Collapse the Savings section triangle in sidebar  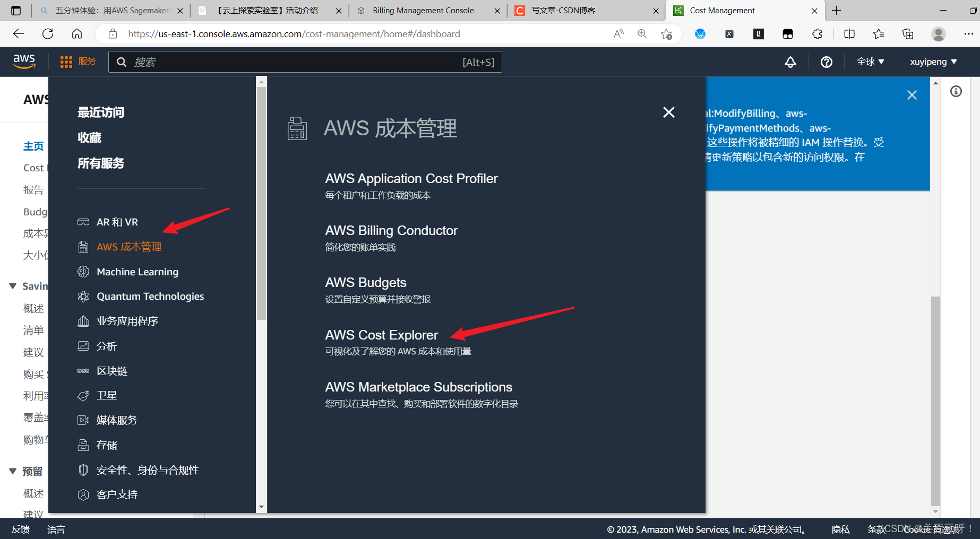[13, 286]
